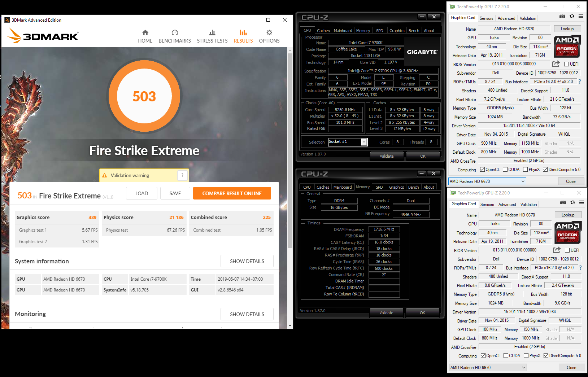Screen dimensions: 588x377
Task: Click COMPARE RESULT ONLINE button
Action: point(232,193)
